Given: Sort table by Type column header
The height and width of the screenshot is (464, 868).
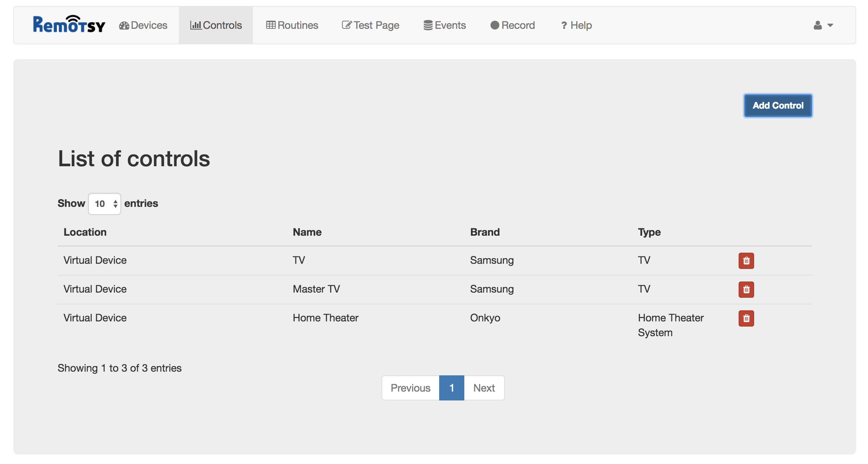Looking at the screenshot, I should (x=649, y=232).
